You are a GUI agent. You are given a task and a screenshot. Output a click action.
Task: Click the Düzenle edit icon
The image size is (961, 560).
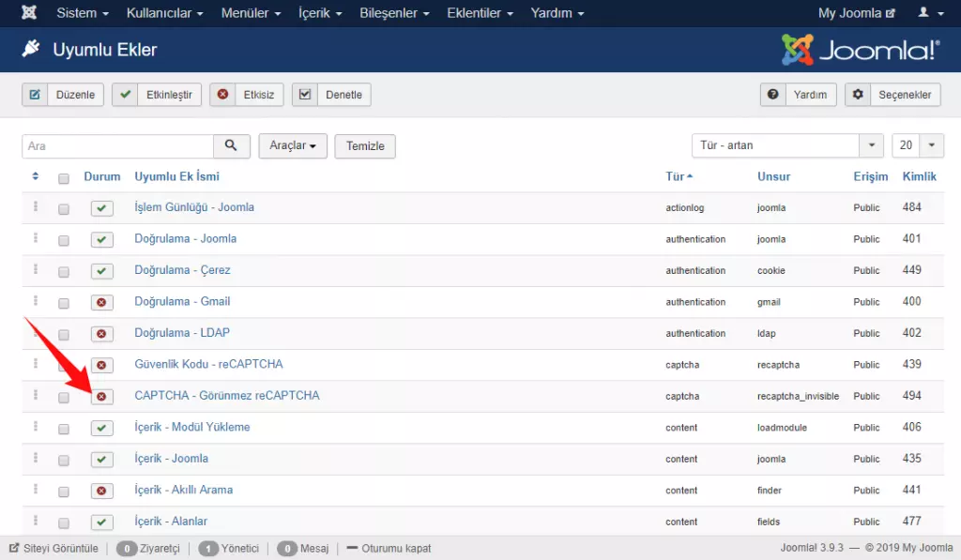(x=35, y=95)
